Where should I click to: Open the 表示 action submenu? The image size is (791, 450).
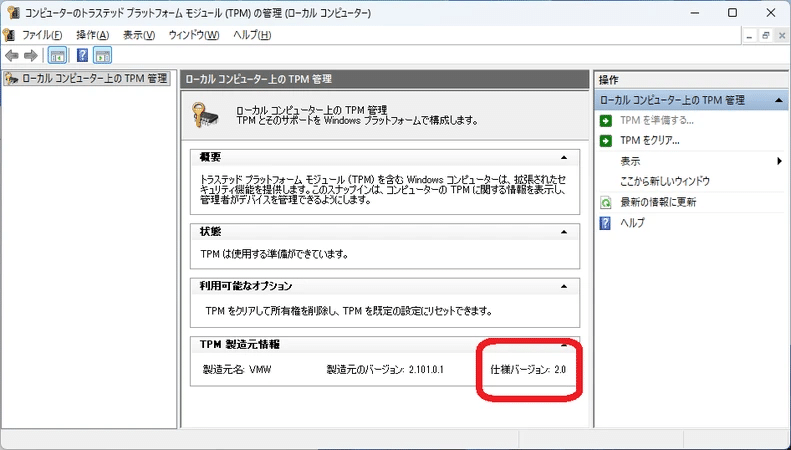[x=630, y=161]
